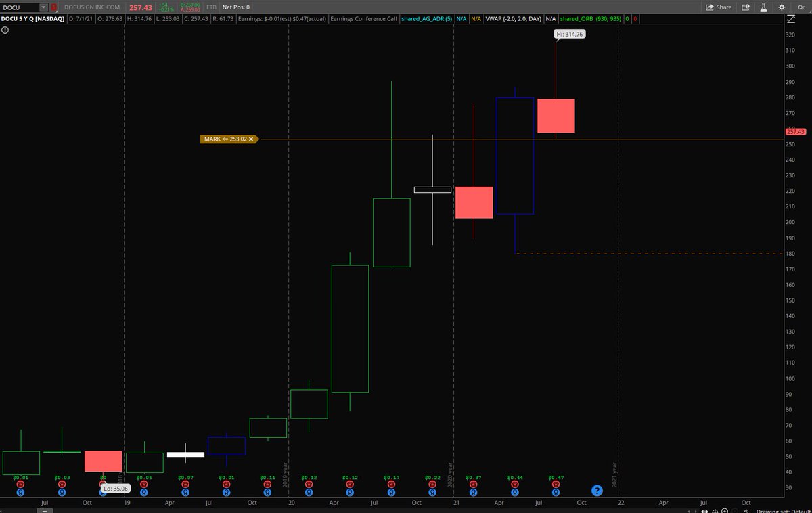Click the blue question mark help icon

point(597,491)
